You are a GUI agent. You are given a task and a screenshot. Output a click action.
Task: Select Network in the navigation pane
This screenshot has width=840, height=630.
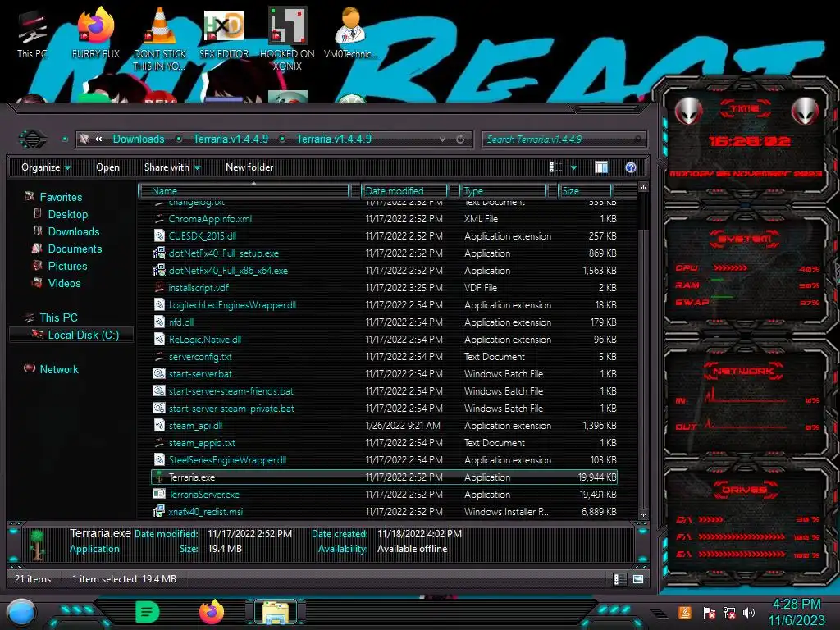59,369
